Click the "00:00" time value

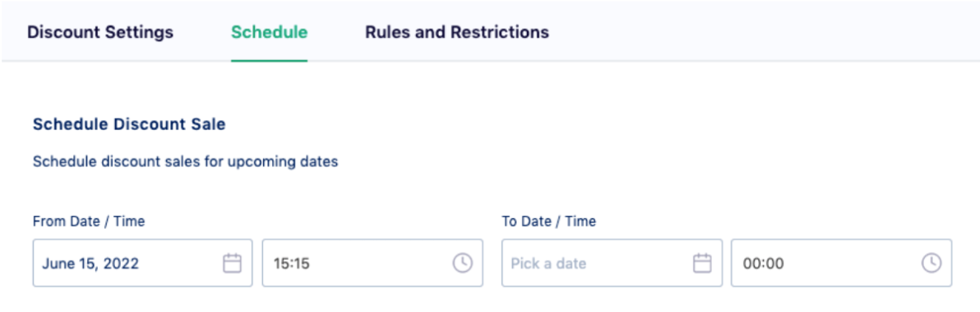coord(763,264)
